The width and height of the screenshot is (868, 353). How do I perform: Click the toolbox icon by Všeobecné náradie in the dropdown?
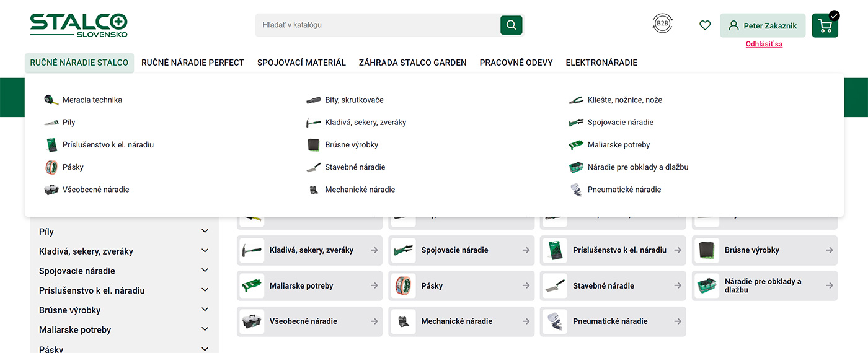click(51, 190)
